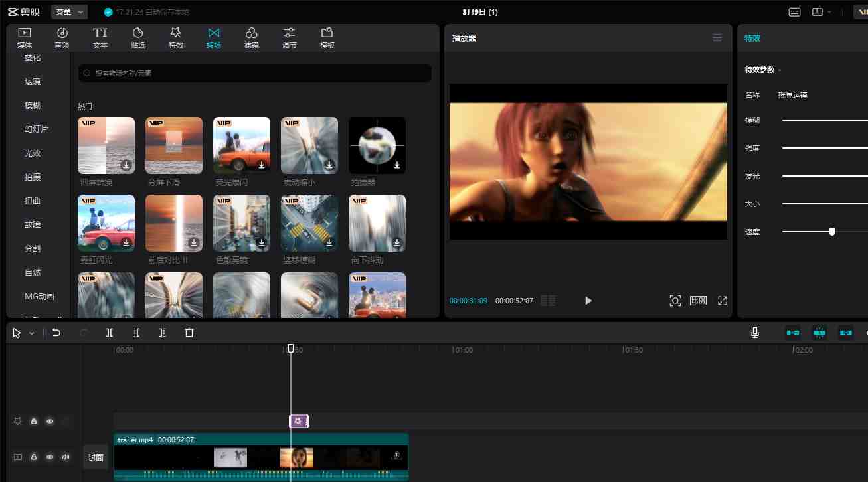Screen dimensions: 868x482
Task: Open the 音频 (Audio) panel icon
Action: (x=62, y=37)
